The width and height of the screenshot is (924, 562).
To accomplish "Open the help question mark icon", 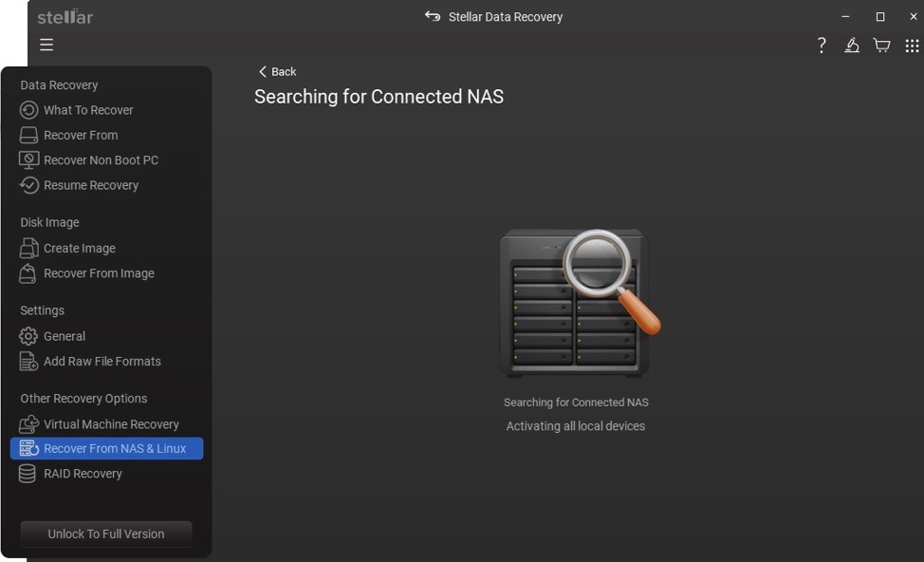I will [822, 46].
